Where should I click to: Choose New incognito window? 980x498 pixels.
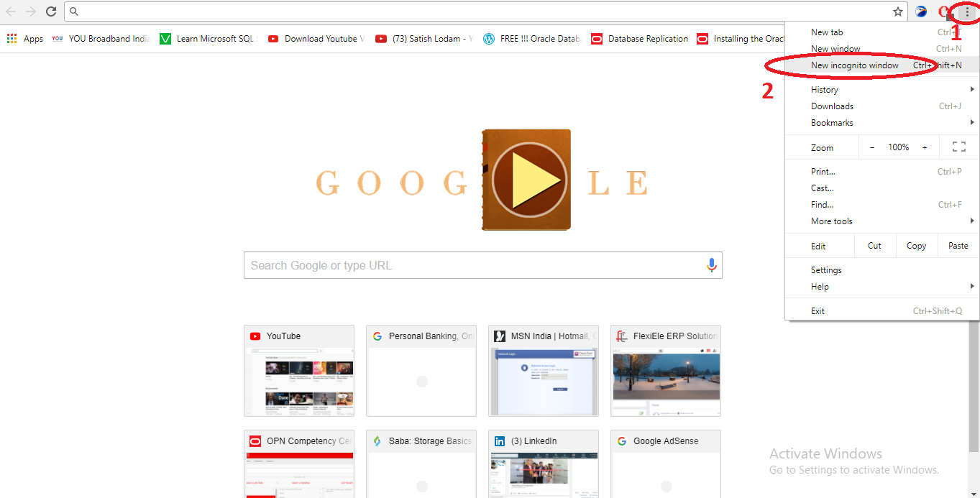pos(882,65)
